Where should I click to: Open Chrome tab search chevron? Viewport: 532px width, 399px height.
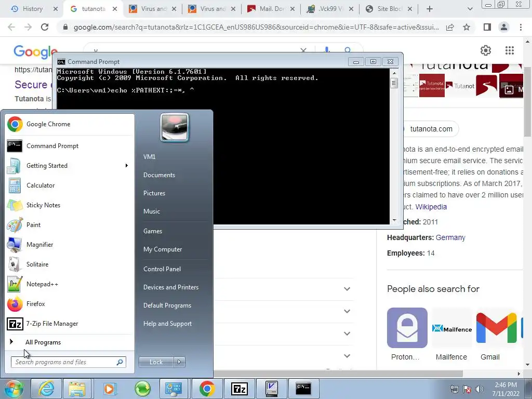(x=470, y=9)
